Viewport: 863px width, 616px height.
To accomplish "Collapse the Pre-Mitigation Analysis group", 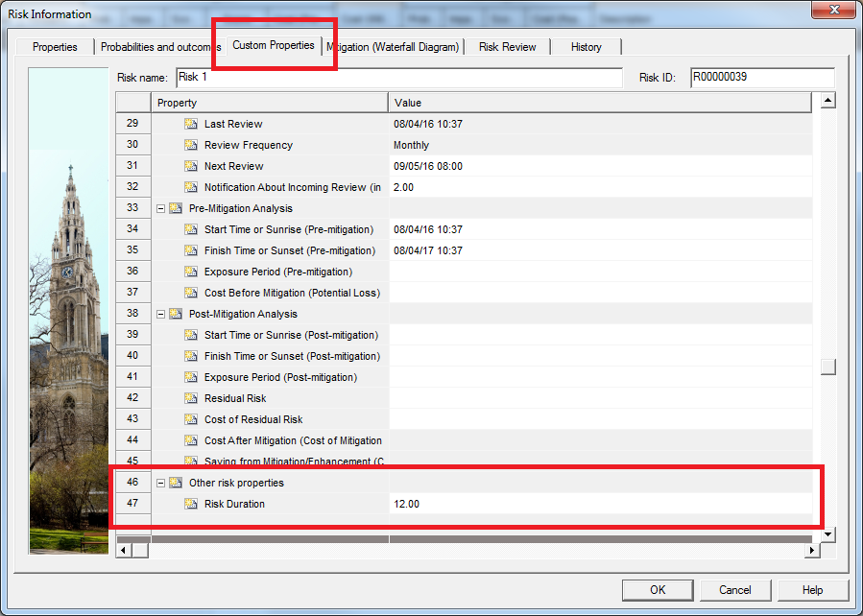I will [x=161, y=208].
